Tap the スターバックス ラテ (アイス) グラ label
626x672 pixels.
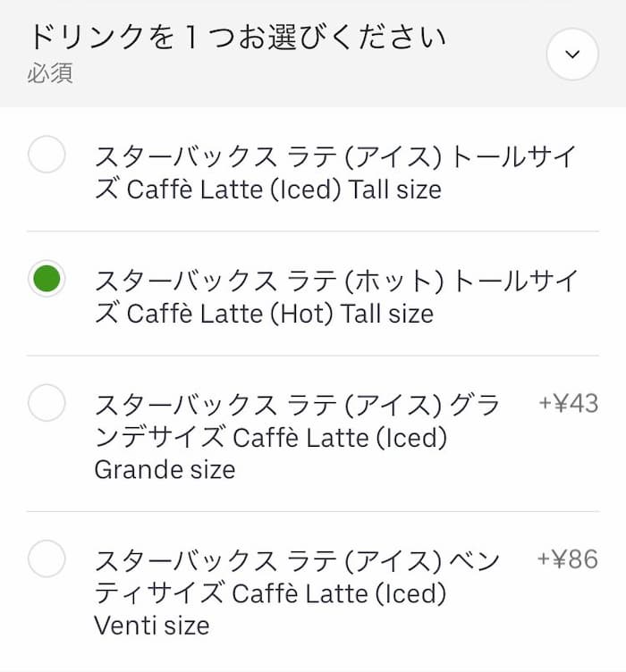297,405
